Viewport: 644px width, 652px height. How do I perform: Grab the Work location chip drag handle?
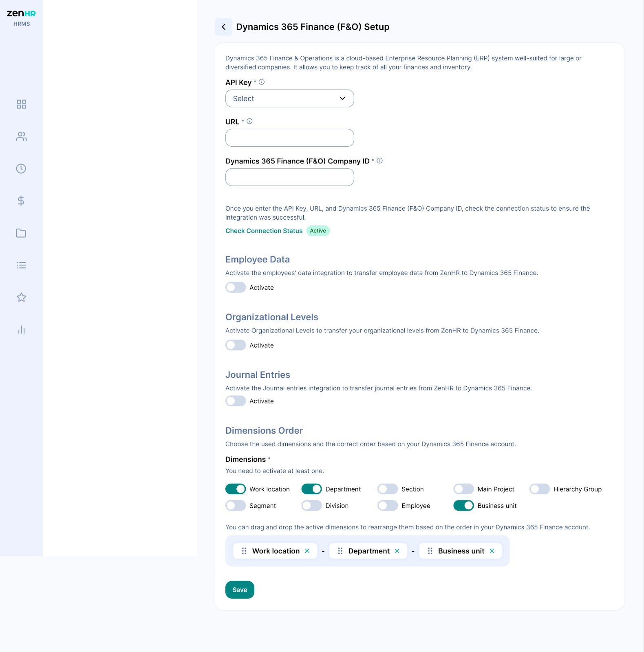[244, 551]
